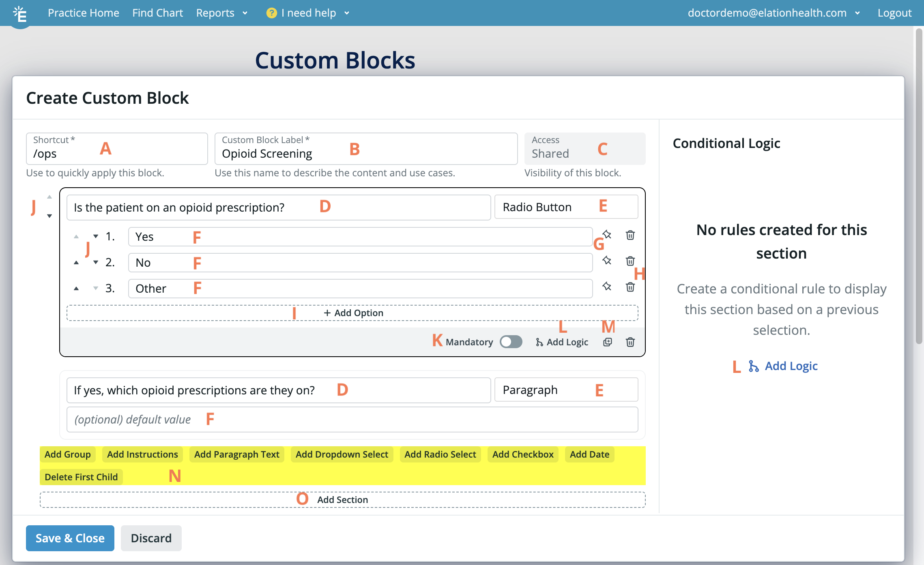924x565 pixels.
Task: Open the Reports dropdown menu
Action: (221, 13)
